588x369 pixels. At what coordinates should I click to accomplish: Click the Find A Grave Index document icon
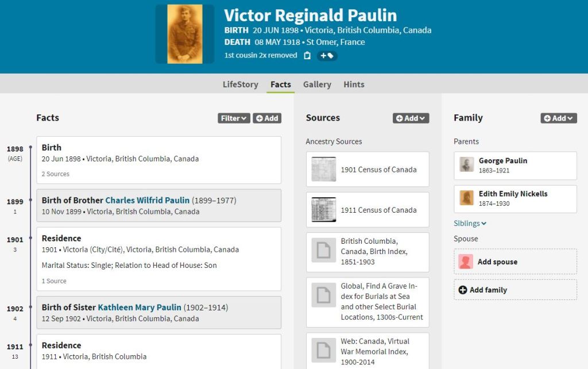coord(324,295)
